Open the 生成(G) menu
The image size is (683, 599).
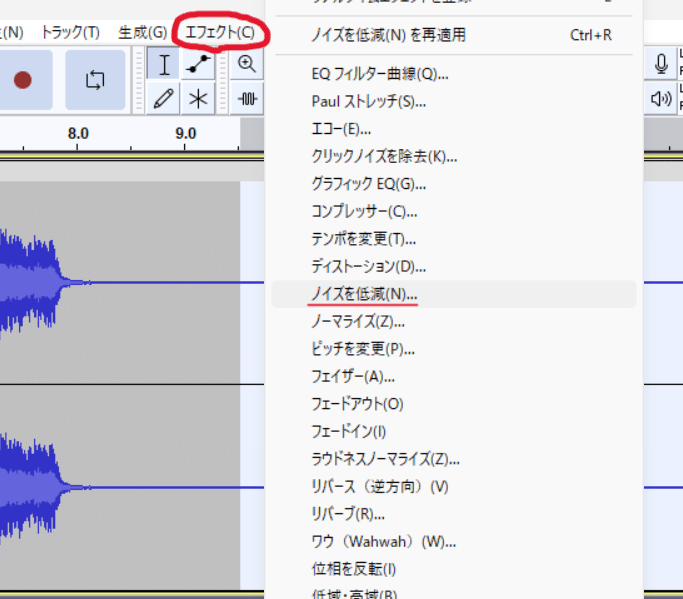coord(143,32)
